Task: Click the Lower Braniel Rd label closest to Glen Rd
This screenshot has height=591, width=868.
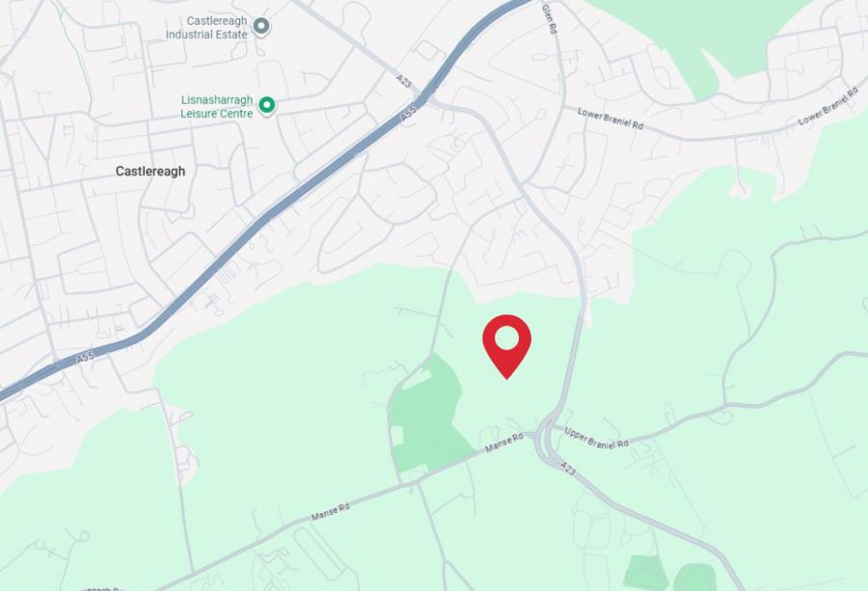Action: click(x=610, y=119)
